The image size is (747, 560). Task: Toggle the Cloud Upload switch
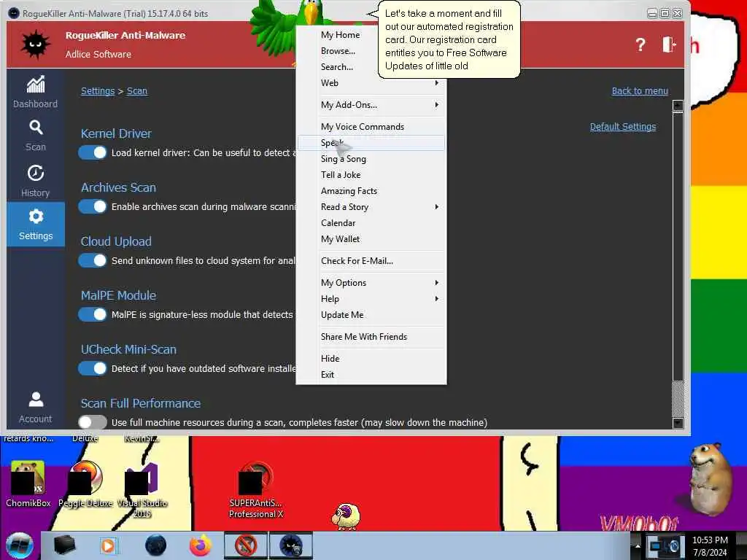pyautogui.click(x=93, y=260)
